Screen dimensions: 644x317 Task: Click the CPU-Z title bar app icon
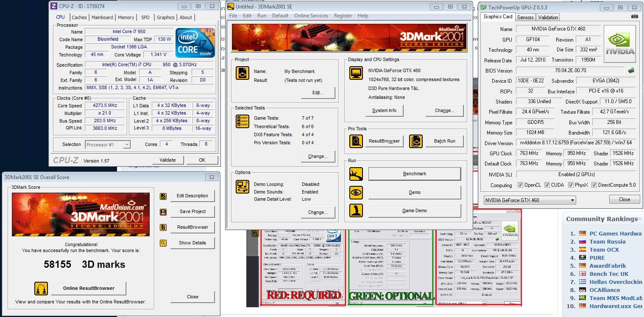pyautogui.click(x=53, y=6)
